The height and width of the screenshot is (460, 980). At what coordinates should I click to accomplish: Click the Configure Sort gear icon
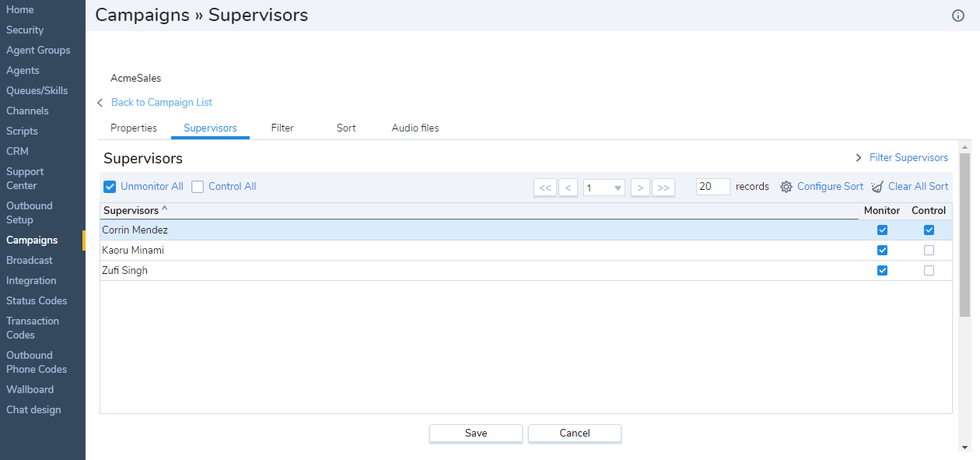point(786,187)
